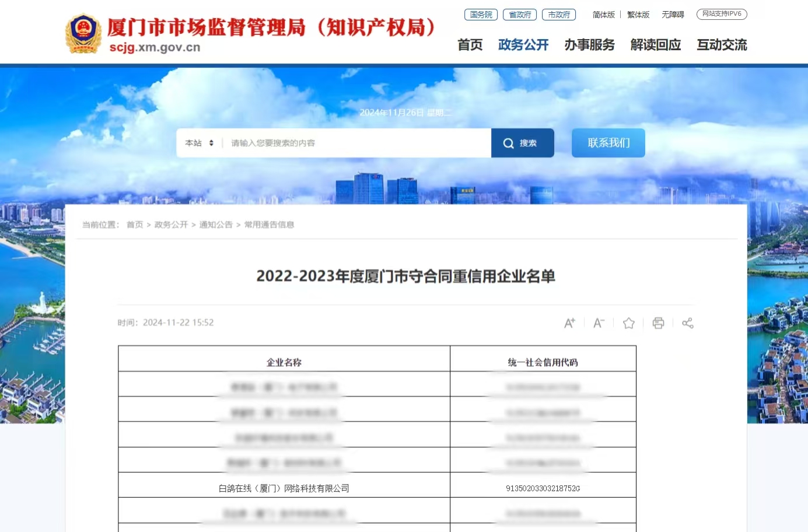The height and width of the screenshot is (532, 808).
Task: Open the 首页 navigation menu item
Action: click(x=470, y=45)
